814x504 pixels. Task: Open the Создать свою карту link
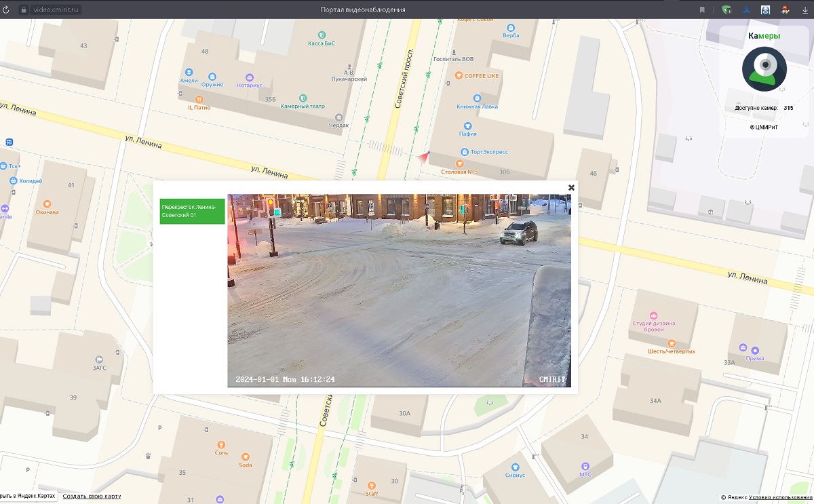[x=92, y=496]
